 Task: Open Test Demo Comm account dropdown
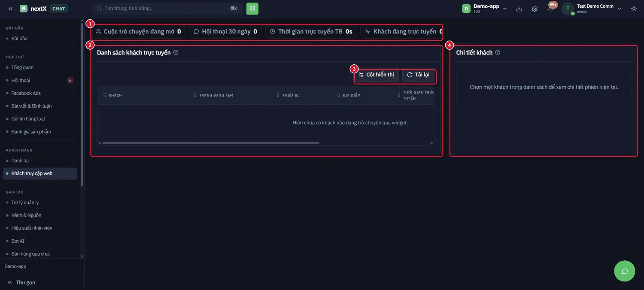[620, 9]
